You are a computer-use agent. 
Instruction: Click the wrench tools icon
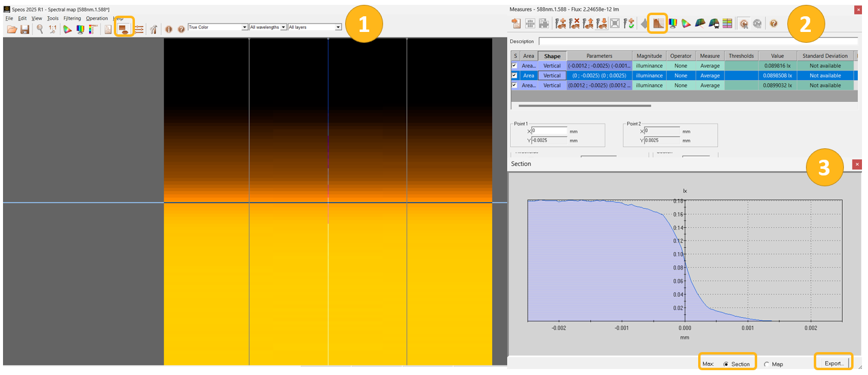coord(153,29)
